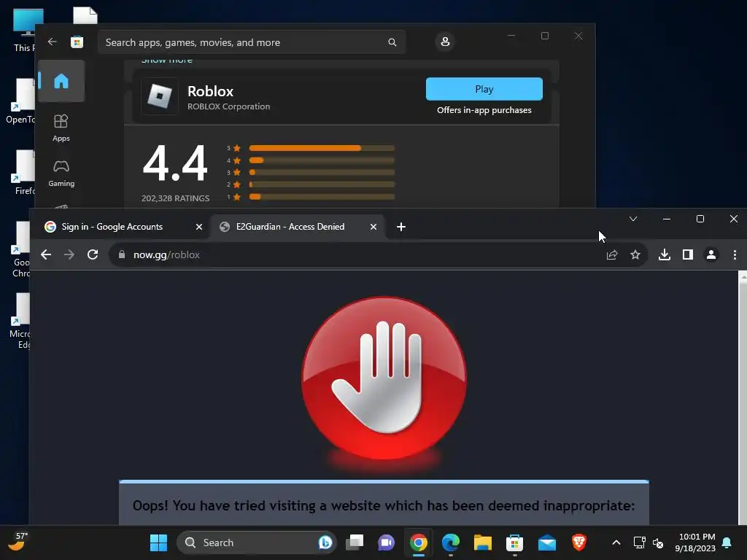The width and height of the screenshot is (747, 560).
Task: Go back in Microsoft Store window
Action: pos(53,42)
